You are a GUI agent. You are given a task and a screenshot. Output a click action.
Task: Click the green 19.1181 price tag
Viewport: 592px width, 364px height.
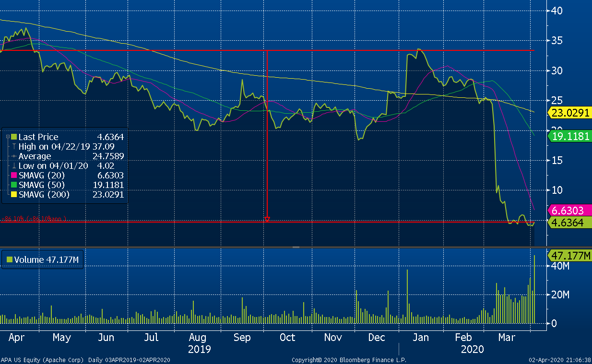[570, 136]
